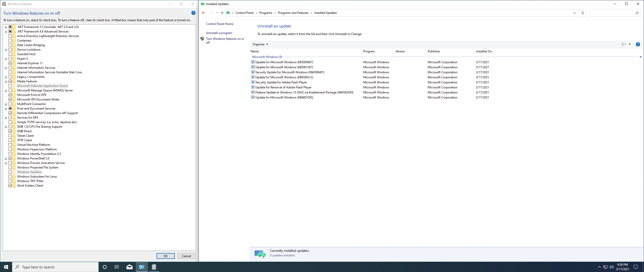Click the up-one-level arrow in Installed Updates
The image size is (644, 272).
coord(222,13)
